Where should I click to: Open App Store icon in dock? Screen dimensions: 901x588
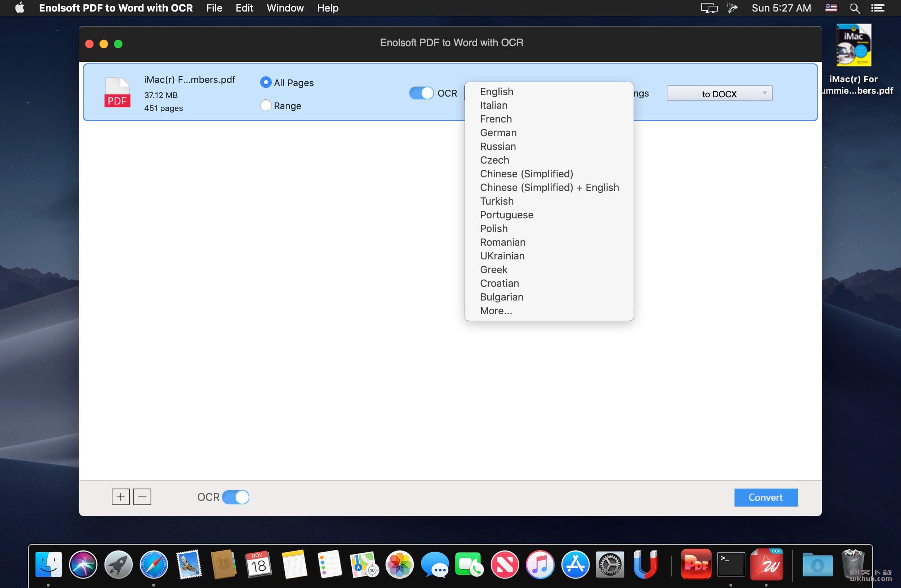[x=576, y=564]
